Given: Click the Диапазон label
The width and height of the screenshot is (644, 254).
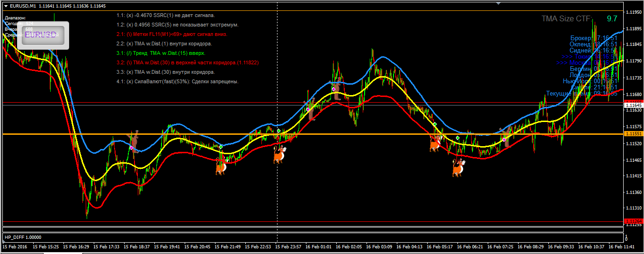Looking at the screenshot, I should (15, 18).
